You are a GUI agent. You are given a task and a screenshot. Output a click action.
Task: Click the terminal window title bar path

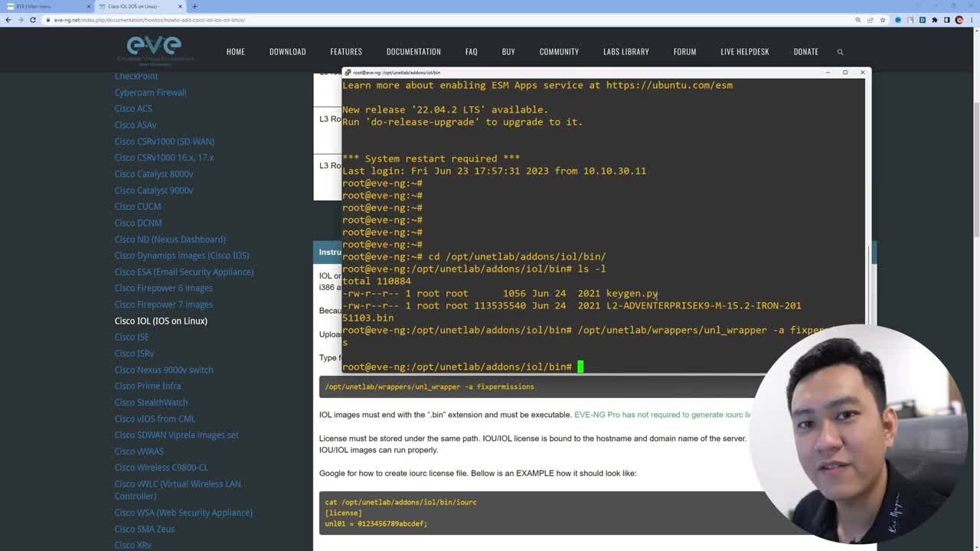(397, 73)
